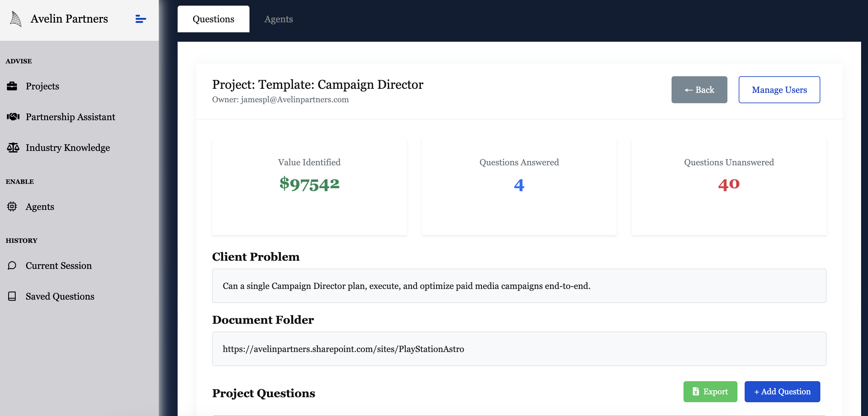This screenshot has width=868, height=416.
Task: Switch to the Questions tab
Action: [x=213, y=19]
